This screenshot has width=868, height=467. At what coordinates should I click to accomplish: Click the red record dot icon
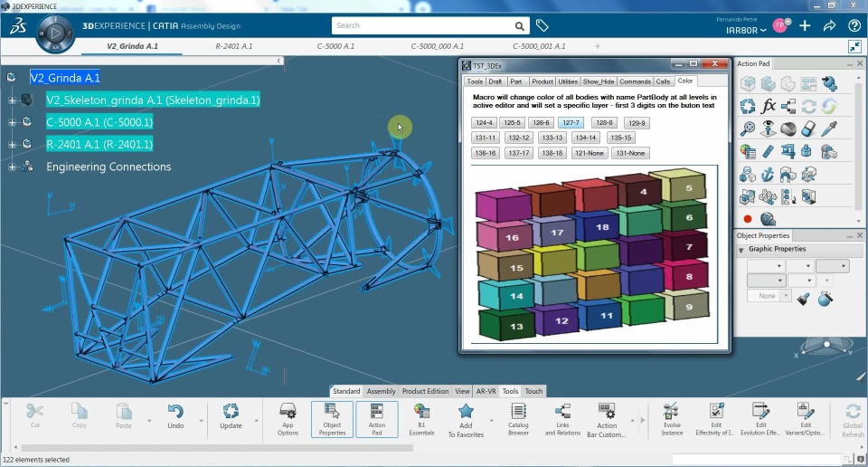pos(748,219)
